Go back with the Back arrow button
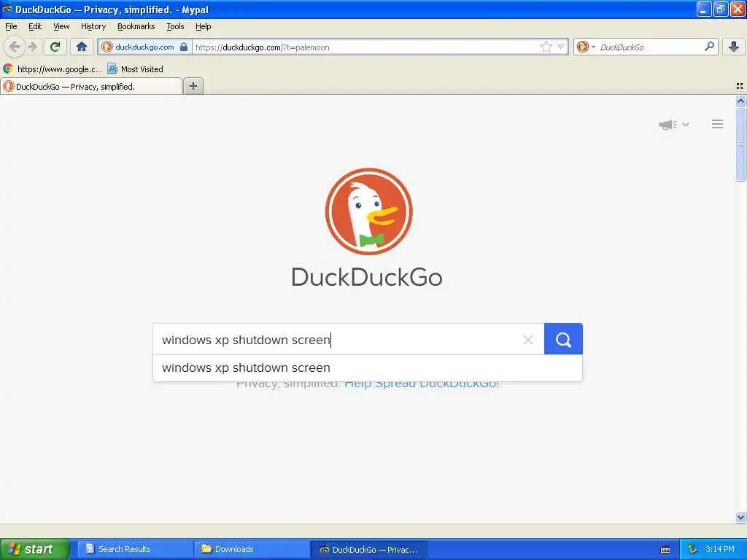 (x=14, y=47)
